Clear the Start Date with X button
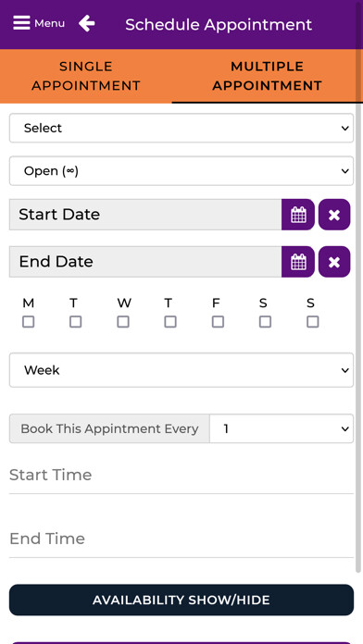The height and width of the screenshot is (644, 363). (334, 215)
